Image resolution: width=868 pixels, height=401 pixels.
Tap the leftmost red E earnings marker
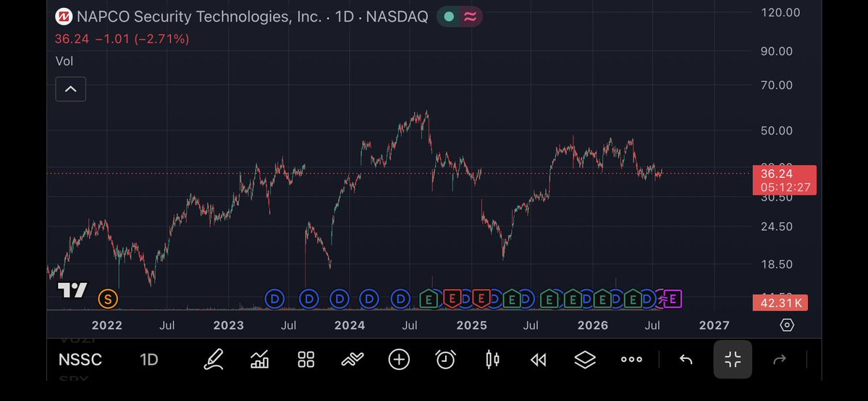452,299
